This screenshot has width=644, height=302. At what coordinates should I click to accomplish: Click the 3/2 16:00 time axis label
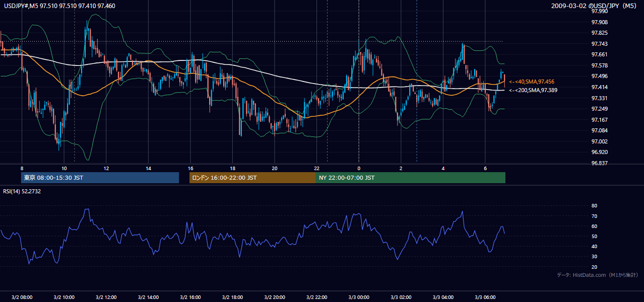click(x=190, y=297)
